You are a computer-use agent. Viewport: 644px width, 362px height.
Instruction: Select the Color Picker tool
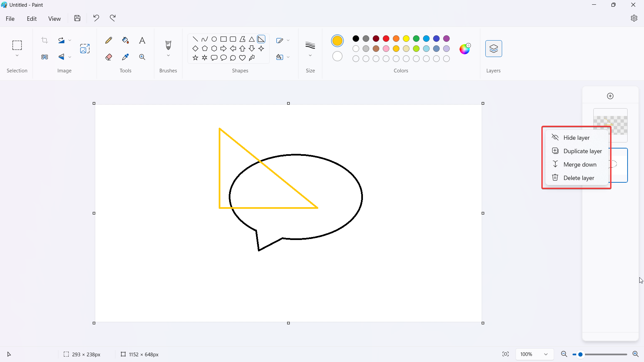(125, 57)
